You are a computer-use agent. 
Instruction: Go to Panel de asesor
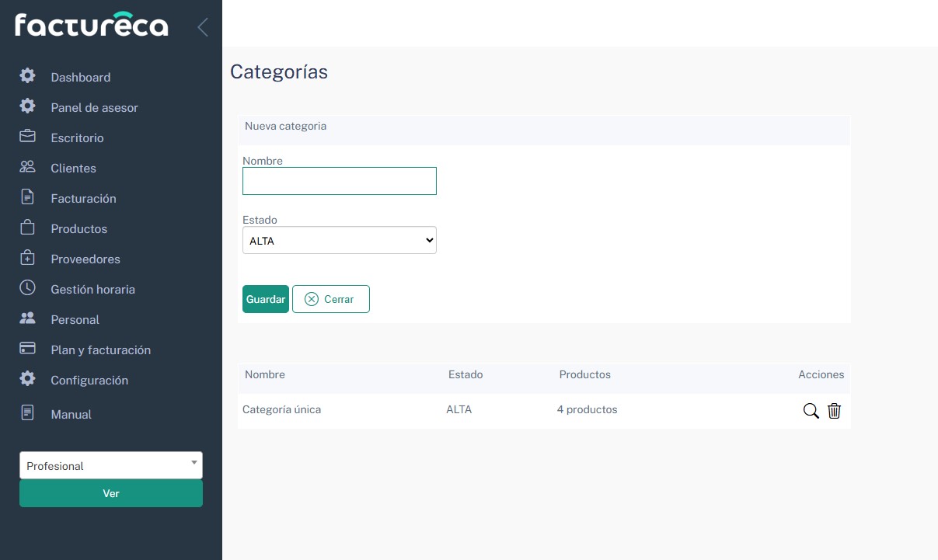click(94, 107)
